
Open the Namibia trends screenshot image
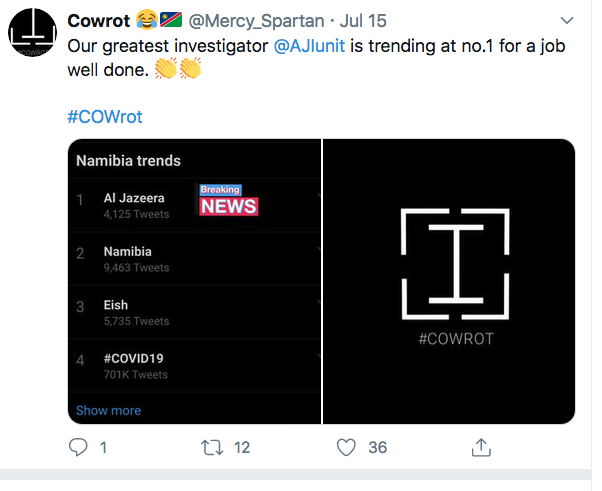point(195,281)
